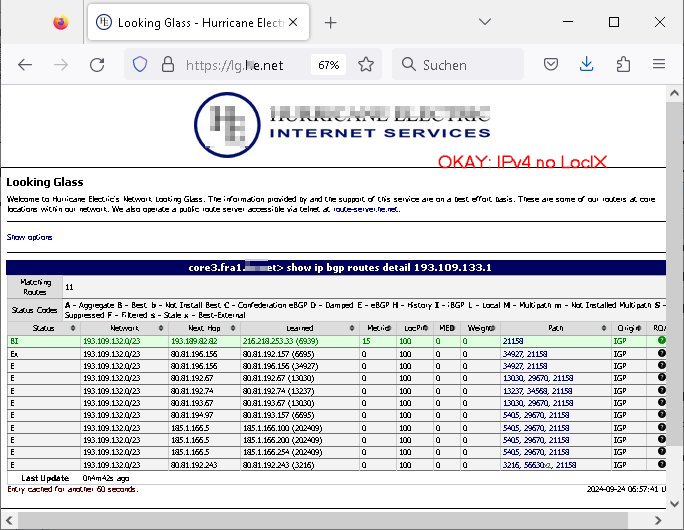Open the tracking protection shield panel
The image size is (684, 530).
pos(140,65)
